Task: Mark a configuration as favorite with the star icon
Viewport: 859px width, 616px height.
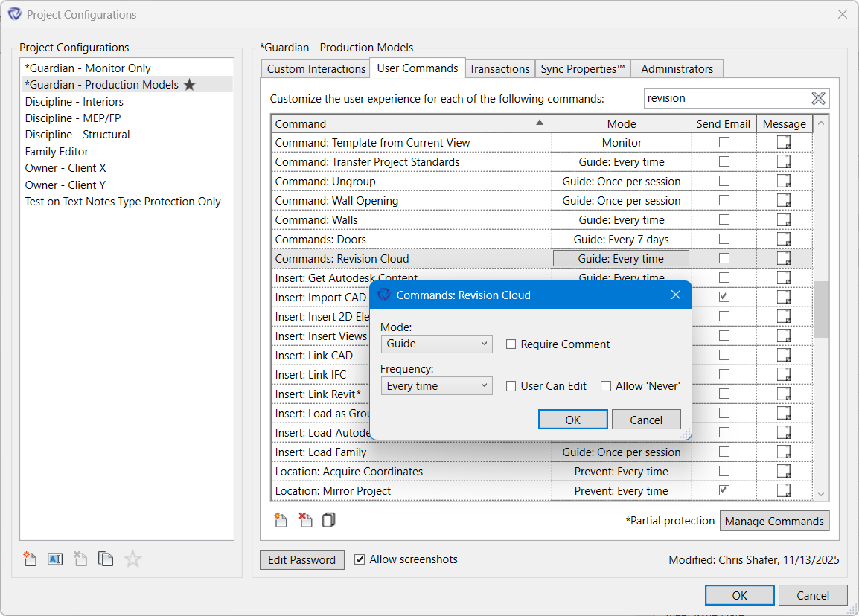Action: pyautogui.click(x=132, y=559)
